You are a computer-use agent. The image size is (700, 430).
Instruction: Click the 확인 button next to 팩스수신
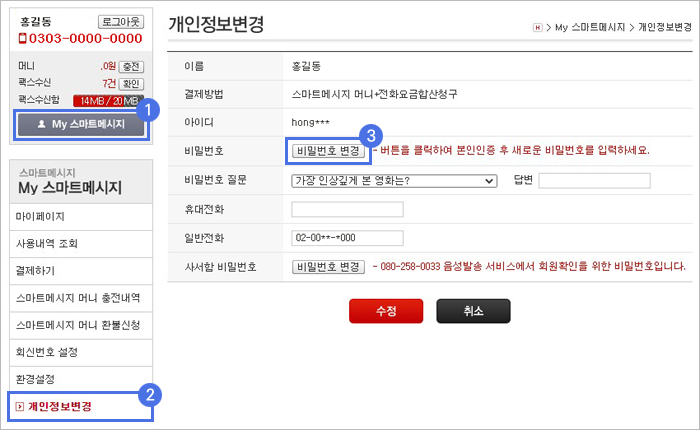(131, 83)
